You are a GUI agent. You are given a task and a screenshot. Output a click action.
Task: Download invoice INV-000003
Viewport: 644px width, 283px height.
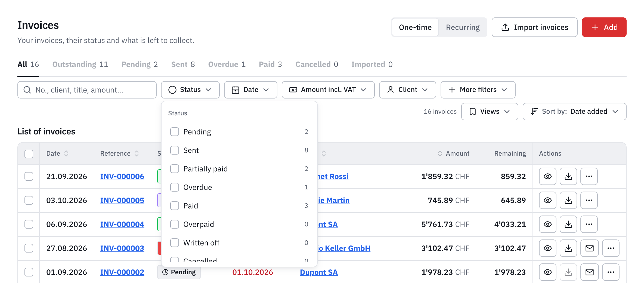point(568,248)
